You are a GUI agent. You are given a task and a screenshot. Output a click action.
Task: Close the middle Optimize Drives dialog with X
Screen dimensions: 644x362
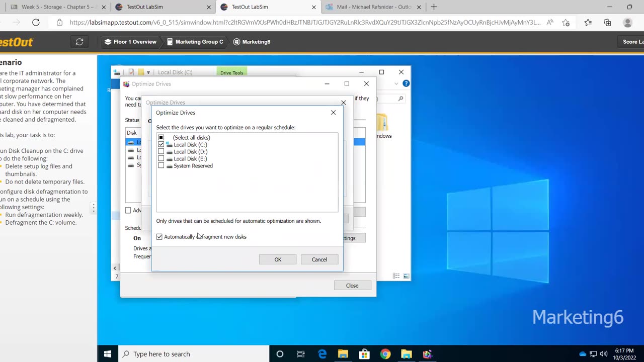click(x=344, y=103)
